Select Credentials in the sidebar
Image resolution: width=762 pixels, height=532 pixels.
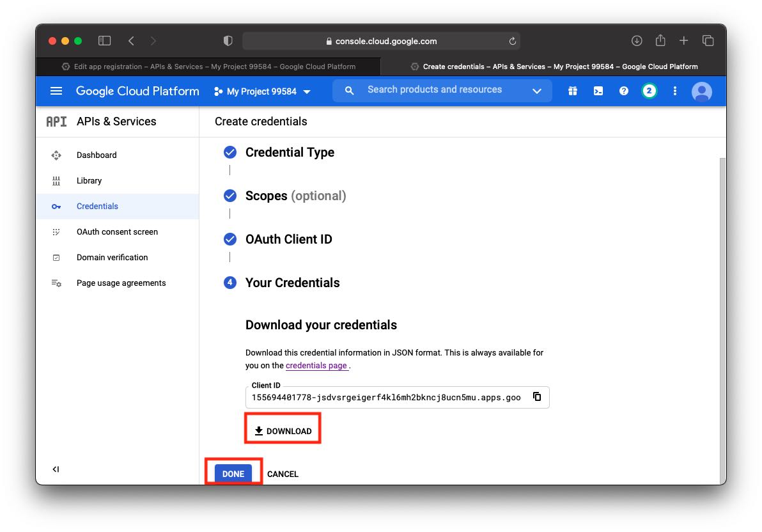pos(117,206)
